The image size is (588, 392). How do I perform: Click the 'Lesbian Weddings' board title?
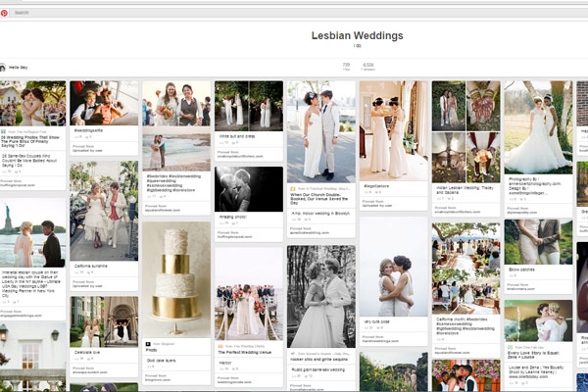point(357,36)
